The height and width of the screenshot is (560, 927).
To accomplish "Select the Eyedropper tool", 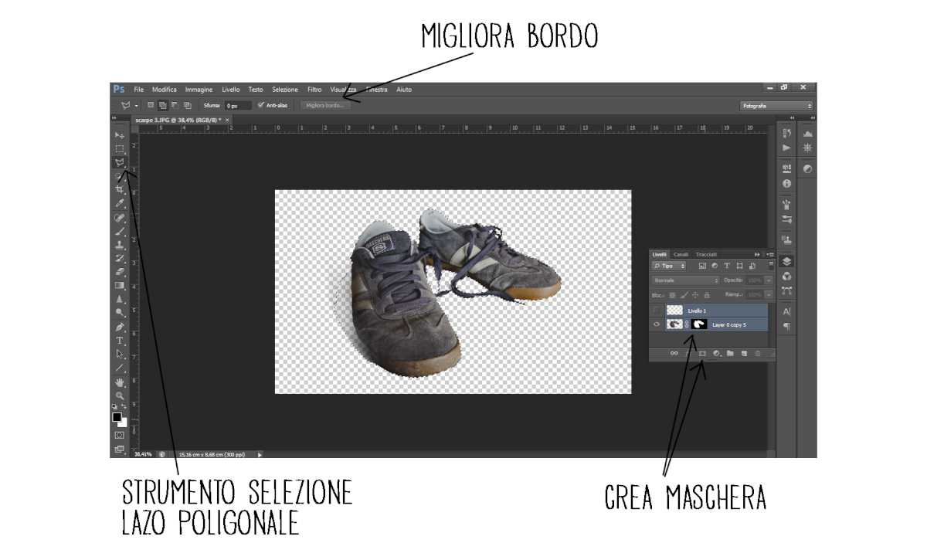I will click(x=119, y=203).
